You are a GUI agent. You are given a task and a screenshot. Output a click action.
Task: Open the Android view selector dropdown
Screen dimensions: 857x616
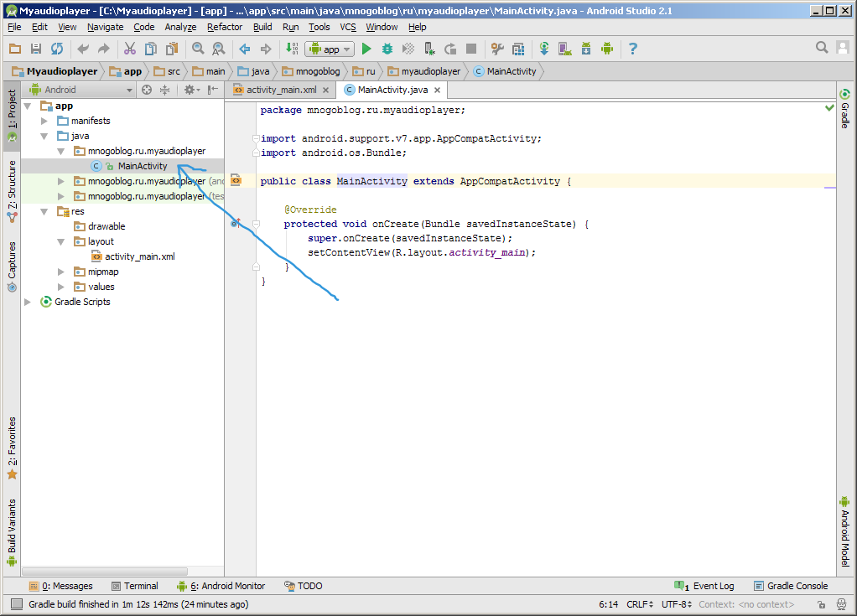pyautogui.click(x=80, y=90)
